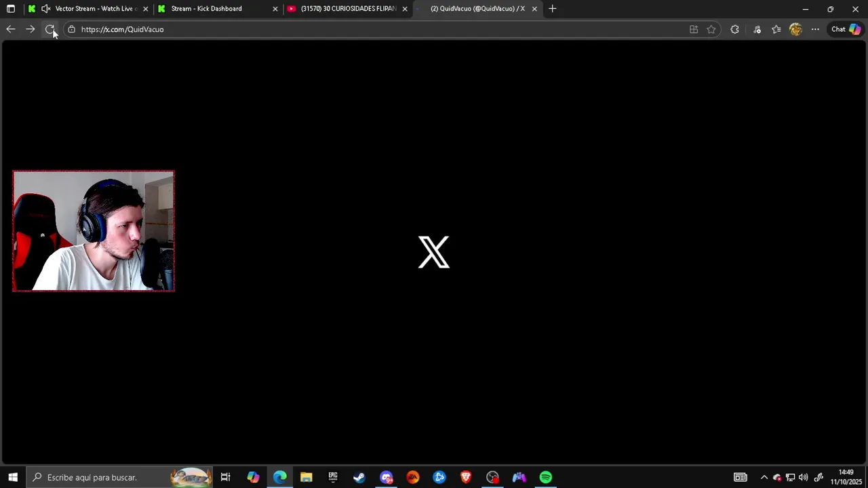This screenshot has width=868, height=488.
Task: Mute the Vector Stream tab audio
Action: 45,9
